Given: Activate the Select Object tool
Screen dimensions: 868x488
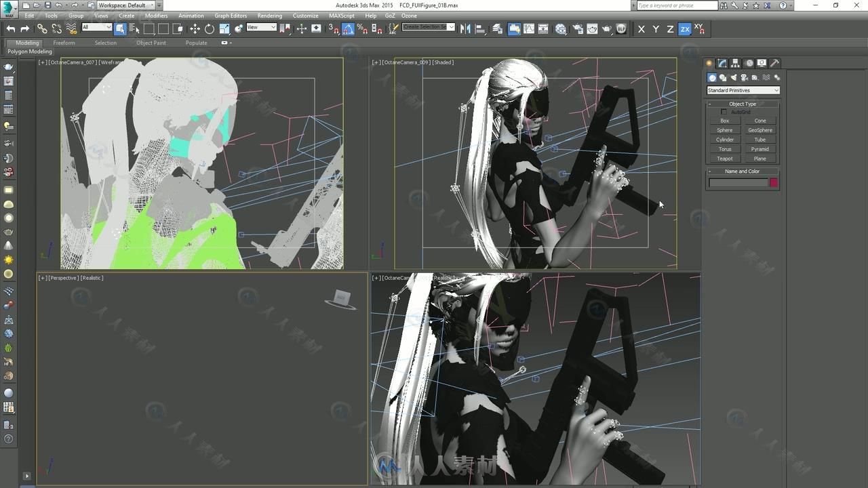Looking at the screenshot, I should (120, 28).
